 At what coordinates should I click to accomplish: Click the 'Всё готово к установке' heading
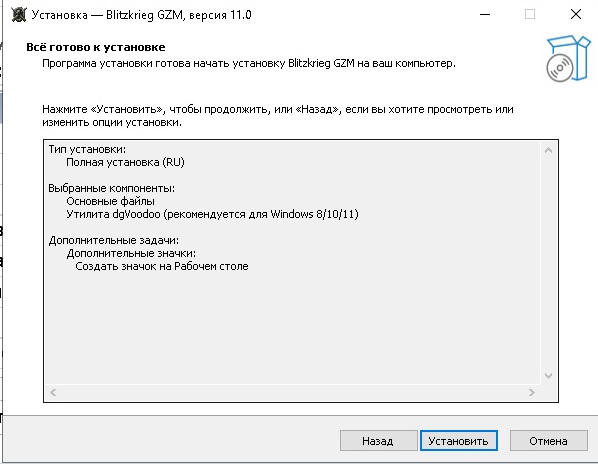pos(96,47)
